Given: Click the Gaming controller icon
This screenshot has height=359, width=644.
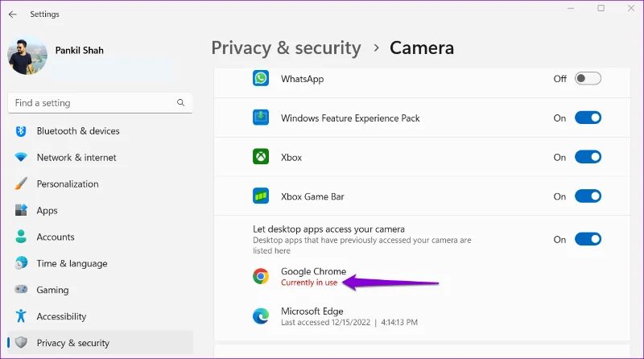Looking at the screenshot, I should (x=21, y=290).
